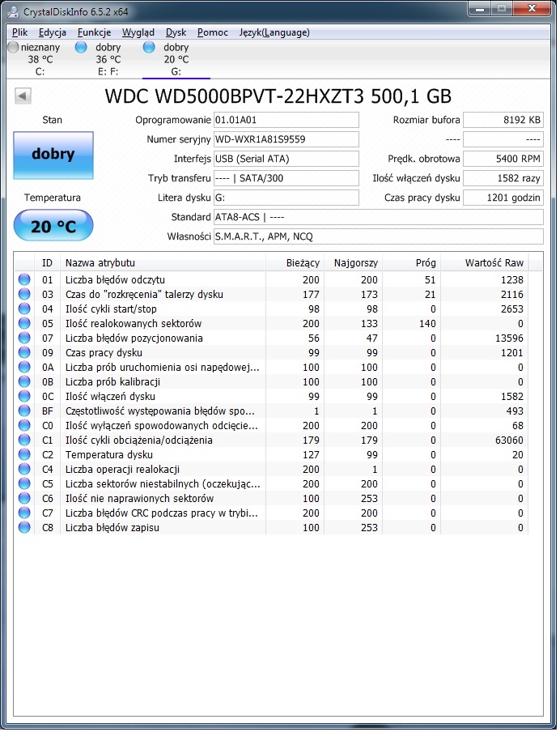Click the 1582 razy power-on count field
Viewport: 560px width, 732px height.
(x=503, y=178)
